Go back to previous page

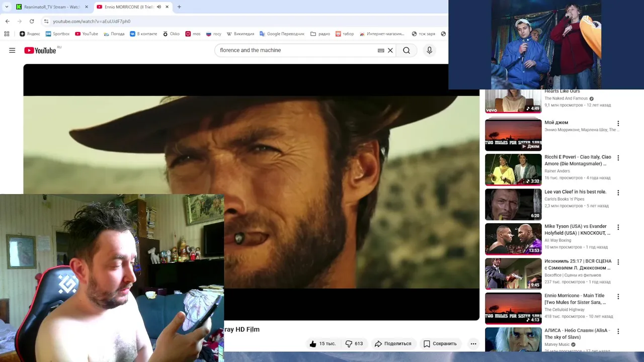click(7, 21)
